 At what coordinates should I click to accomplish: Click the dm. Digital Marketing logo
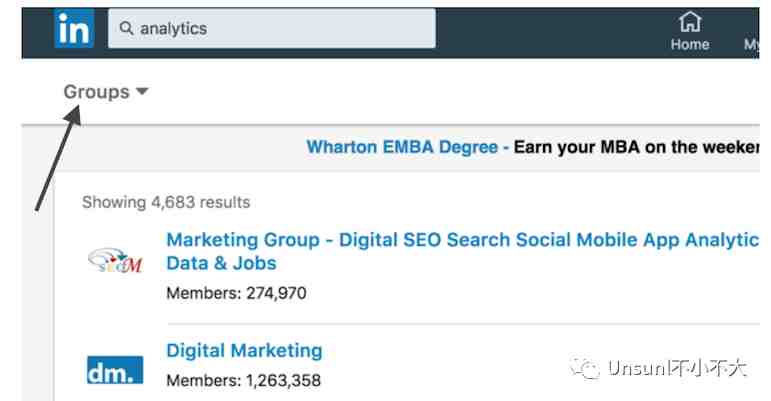click(115, 370)
